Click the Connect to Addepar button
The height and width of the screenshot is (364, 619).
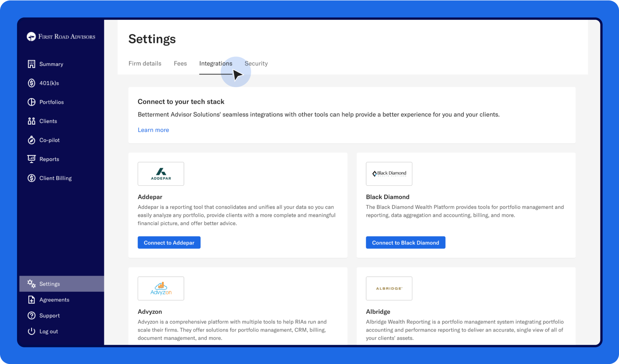(169, 242)
